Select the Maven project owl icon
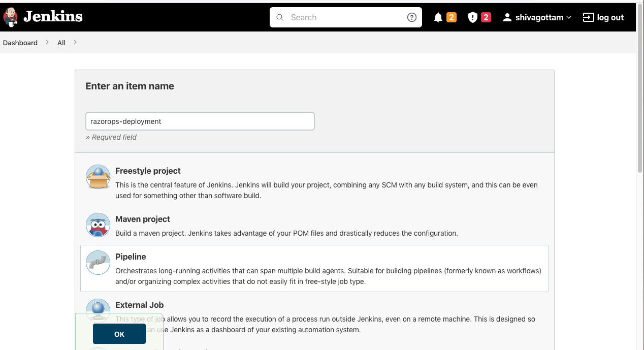The height and width of the screenshot is (350, 644). 98,225
